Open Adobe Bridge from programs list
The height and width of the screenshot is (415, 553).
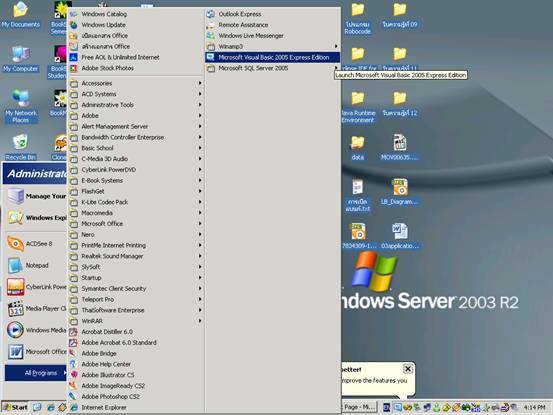pyautogui.click(x=136, y=353)
